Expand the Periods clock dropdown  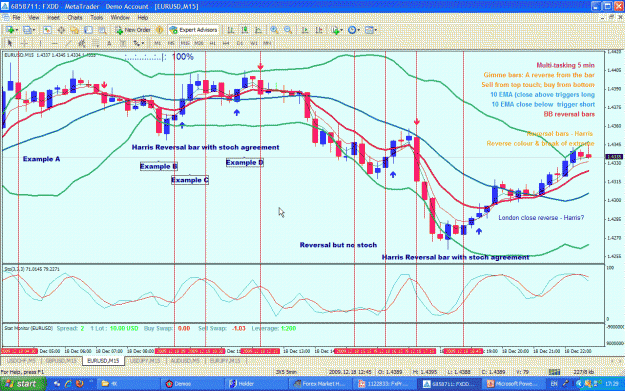[358, 30]
